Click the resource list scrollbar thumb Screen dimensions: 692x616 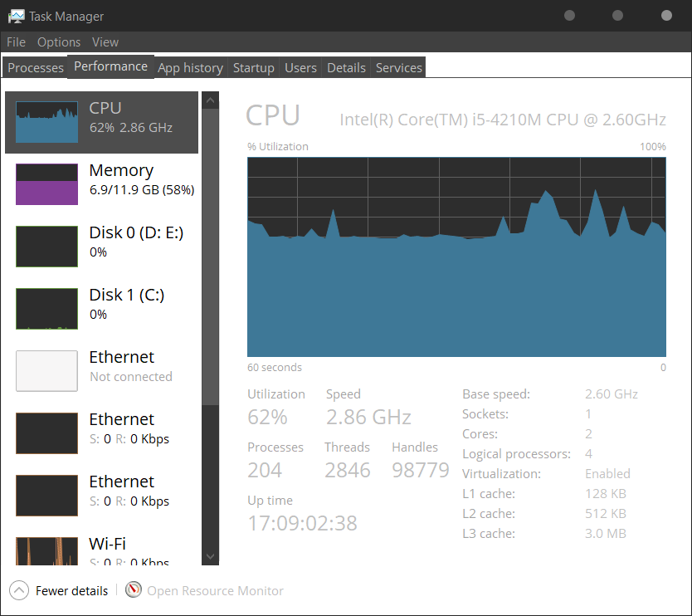click(210, 257)
